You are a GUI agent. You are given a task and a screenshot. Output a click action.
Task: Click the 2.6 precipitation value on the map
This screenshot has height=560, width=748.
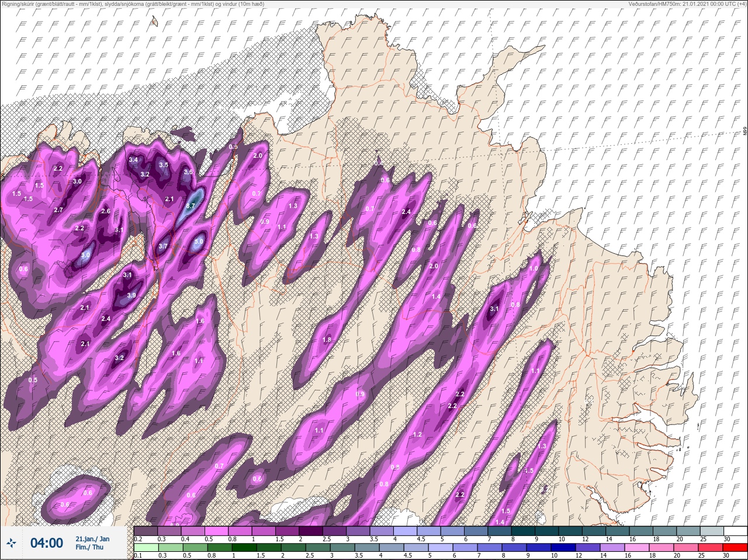coord(106,211)
